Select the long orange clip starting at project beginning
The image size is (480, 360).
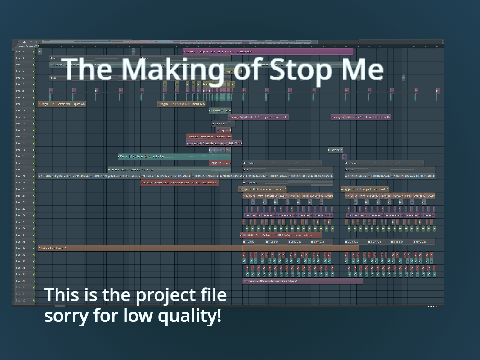198,248
